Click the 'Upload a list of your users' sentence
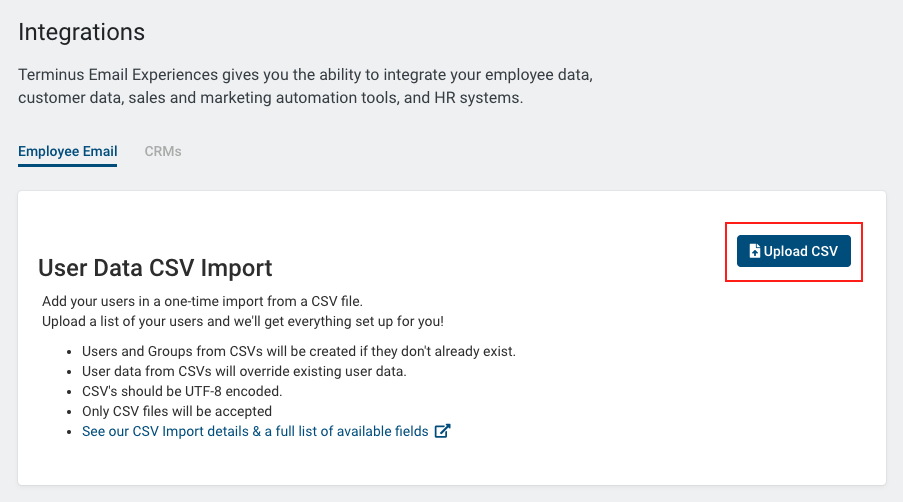903x502 pixels. pyautogui.click(x=243, y=321)
